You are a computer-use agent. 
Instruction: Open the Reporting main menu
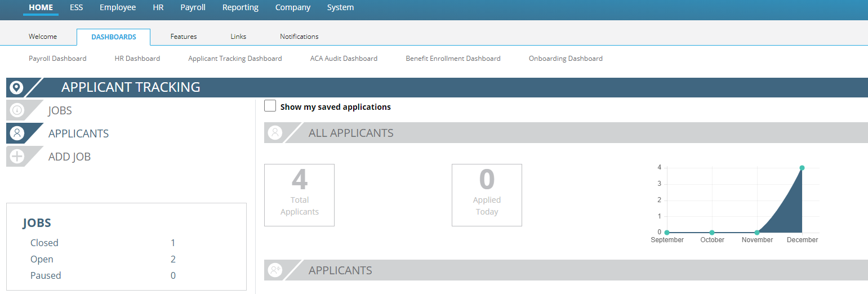241,7
